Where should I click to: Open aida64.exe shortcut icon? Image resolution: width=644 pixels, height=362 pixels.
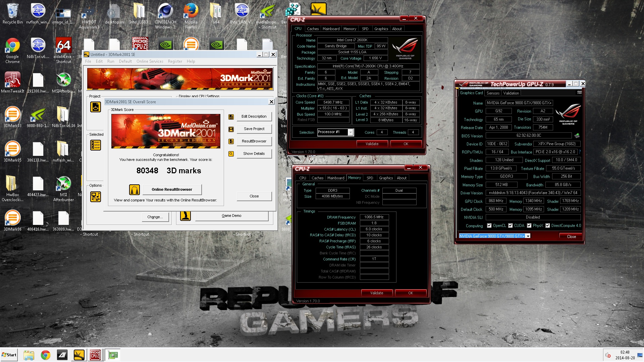click(x=63, y=51)
